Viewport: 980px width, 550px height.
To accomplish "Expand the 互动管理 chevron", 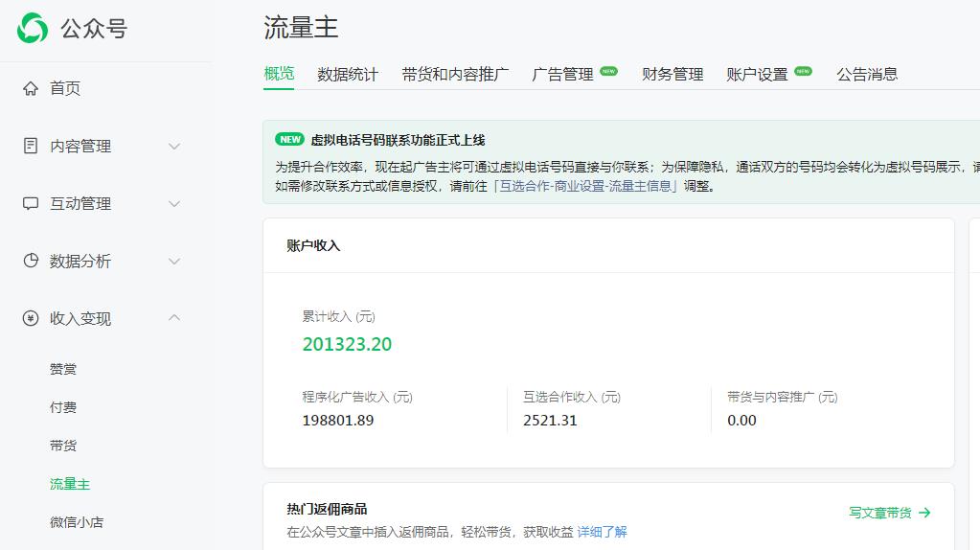I will pos(174,204).
